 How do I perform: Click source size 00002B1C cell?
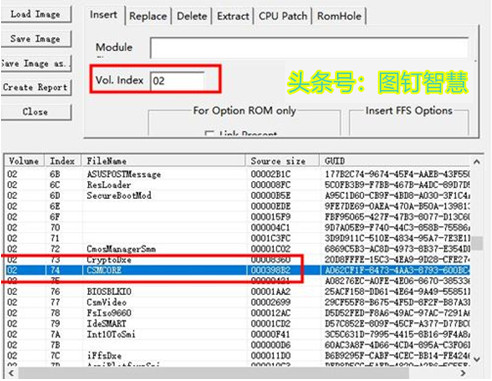[271, 174]
